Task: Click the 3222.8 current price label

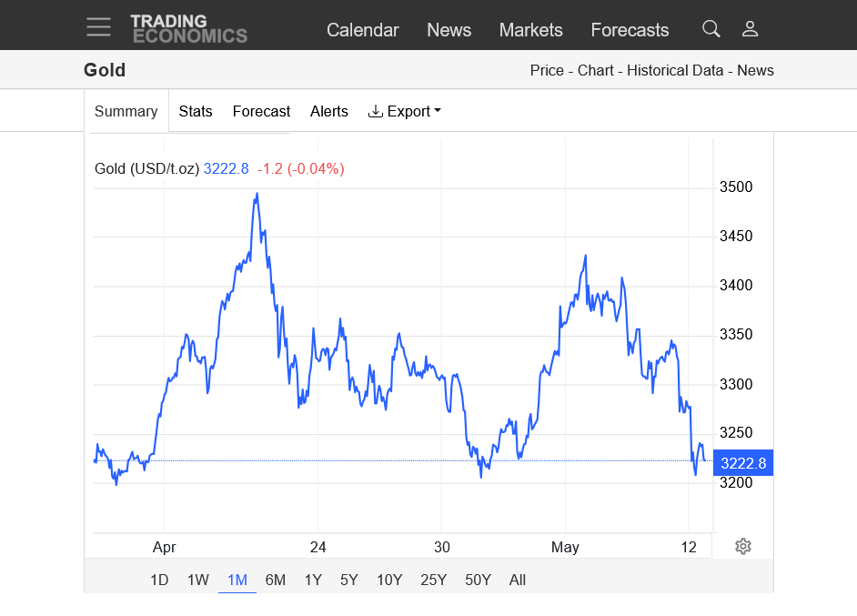Action: [743, 463]
